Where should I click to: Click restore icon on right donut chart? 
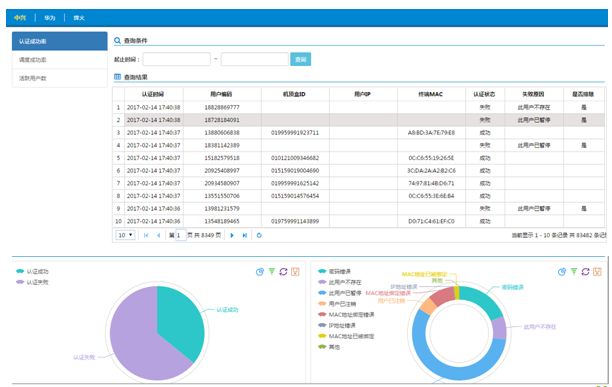(585, 272)
